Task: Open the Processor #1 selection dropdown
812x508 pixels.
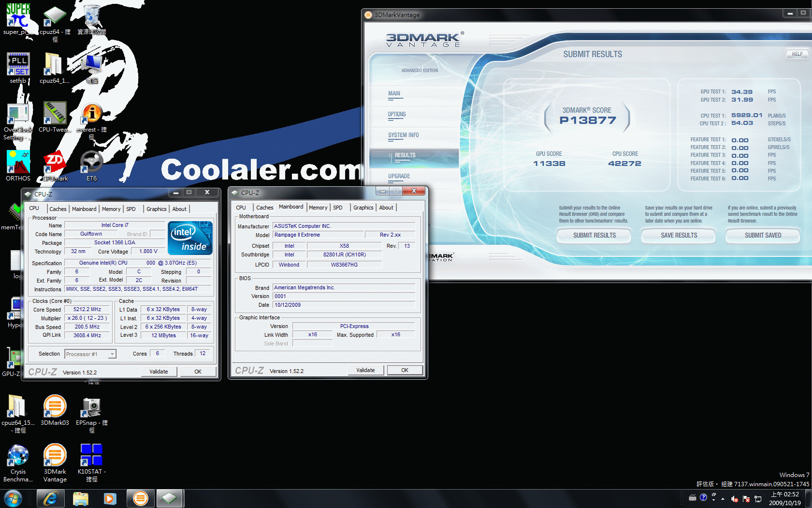Action: click(90, 354)
